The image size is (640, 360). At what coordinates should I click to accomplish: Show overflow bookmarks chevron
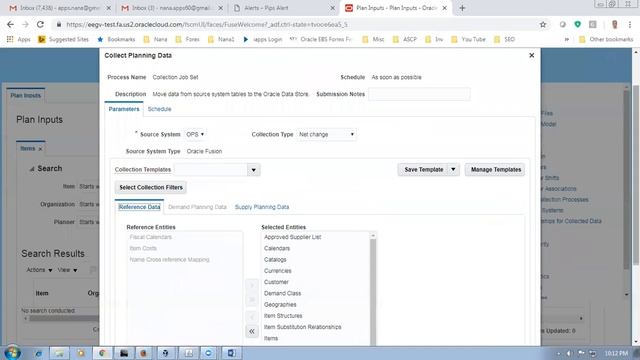pyautogui.click(x=567, y=39)
